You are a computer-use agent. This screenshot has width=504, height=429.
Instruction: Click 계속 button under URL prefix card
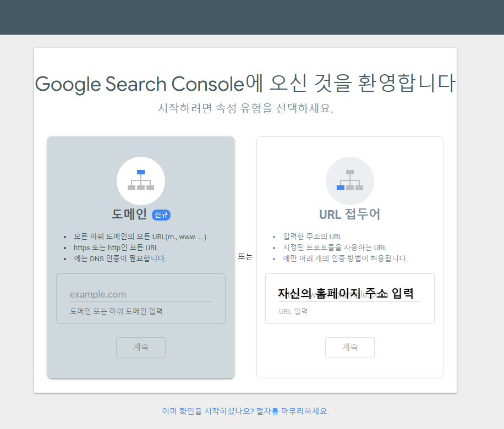(350, 348)
